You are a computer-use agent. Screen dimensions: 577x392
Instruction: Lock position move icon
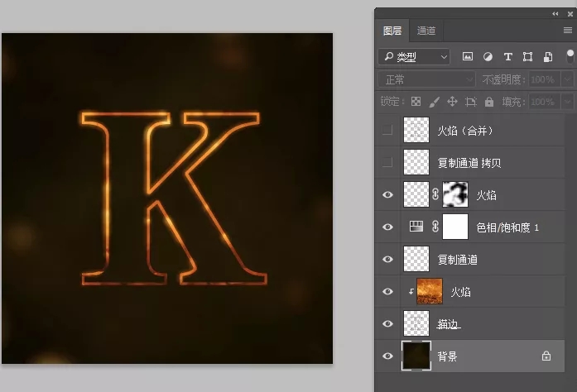click(452, 102)
